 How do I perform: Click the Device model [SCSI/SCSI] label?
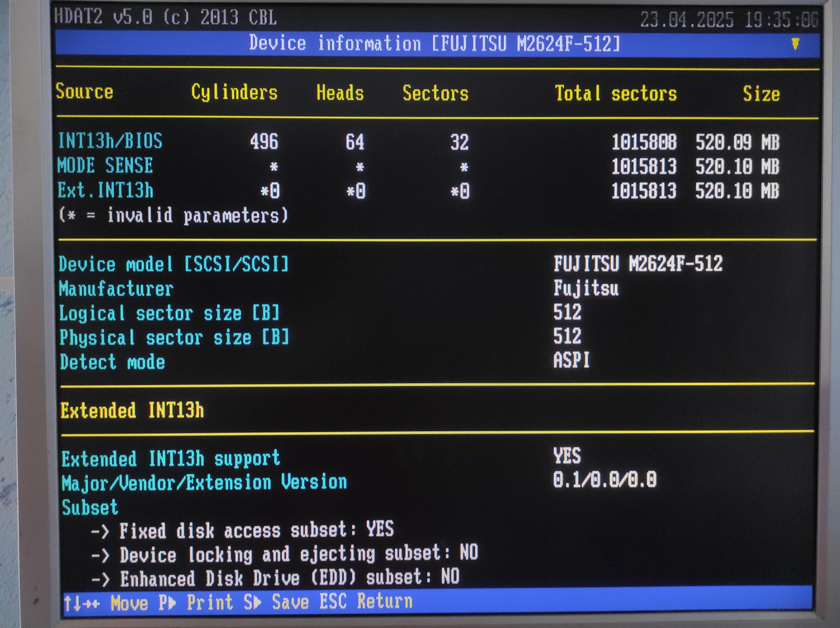pyautogui.click(x=173, y=264)
